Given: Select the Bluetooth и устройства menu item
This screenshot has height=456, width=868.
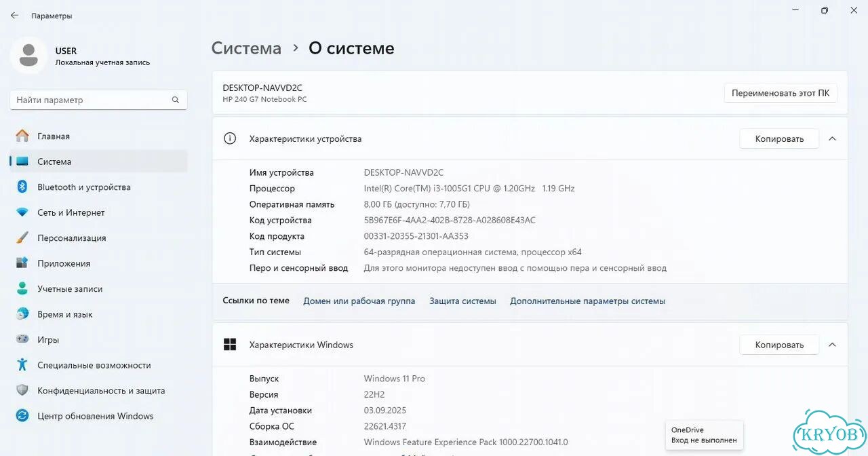Looking at the screenshot, I should pyautogui.click(x=99, y=187).
